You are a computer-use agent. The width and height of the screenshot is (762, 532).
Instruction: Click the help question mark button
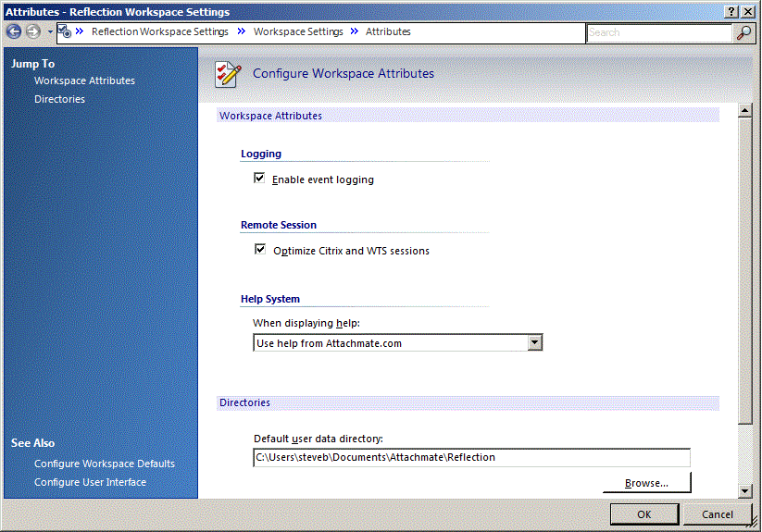pyautogui.click(x=731, y=11)
